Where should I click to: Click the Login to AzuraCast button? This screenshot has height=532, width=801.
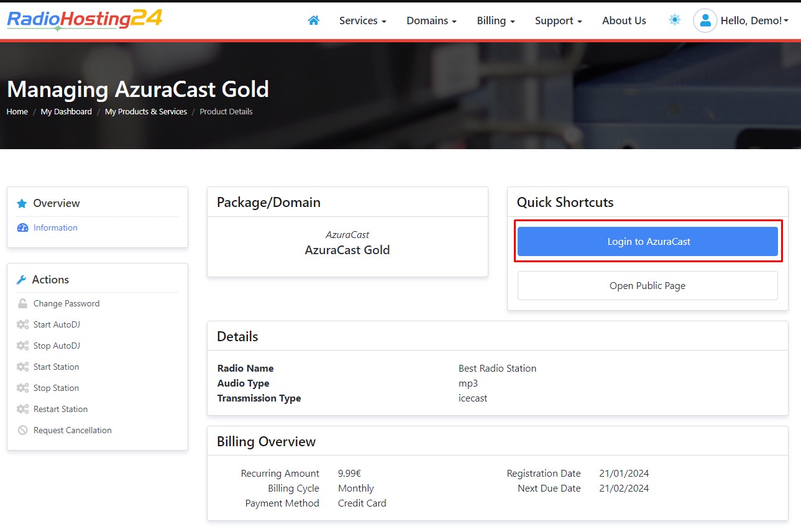(x=648, y=241)
